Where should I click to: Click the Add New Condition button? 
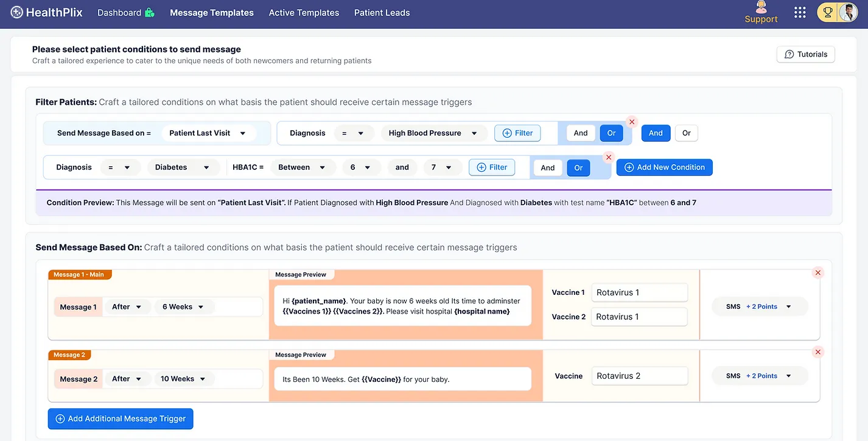pyautogui.click(x=664, y=168)
